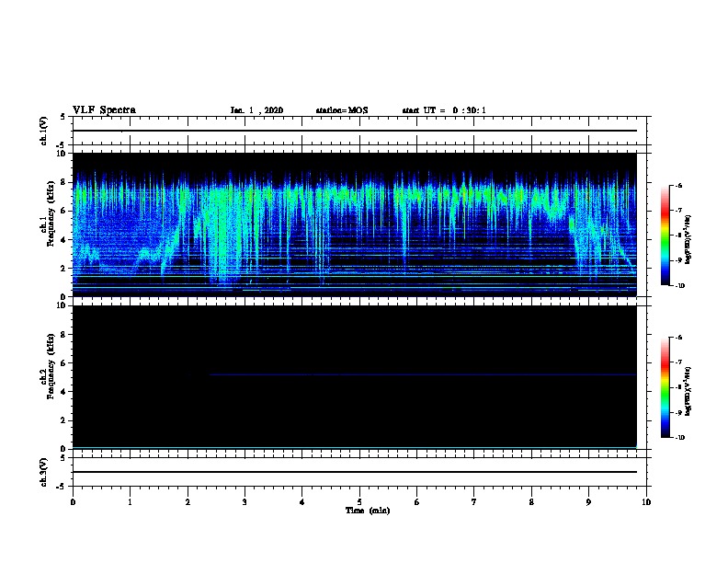Click the time axis tick label "0"
Viewport: 728px width, 563px height.
(73, 502)
